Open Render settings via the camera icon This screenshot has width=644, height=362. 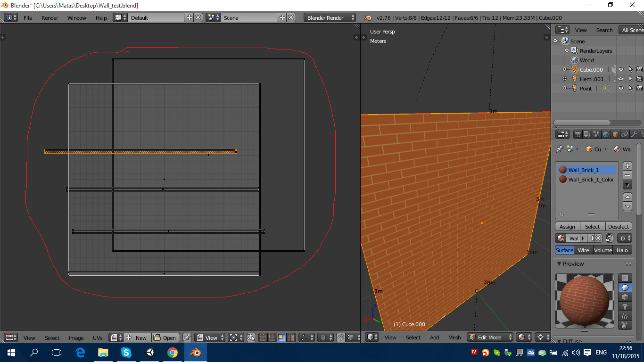click(578, 134)
